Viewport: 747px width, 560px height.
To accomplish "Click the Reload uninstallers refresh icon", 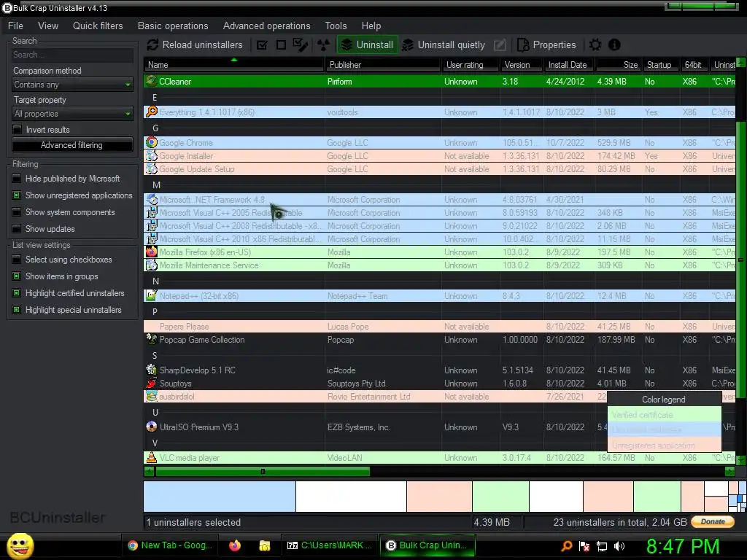I will (152, 44).
